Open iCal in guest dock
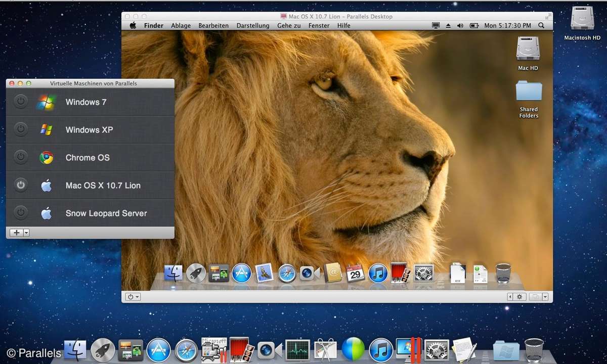 pyautogui.click(x=356, y=273)
